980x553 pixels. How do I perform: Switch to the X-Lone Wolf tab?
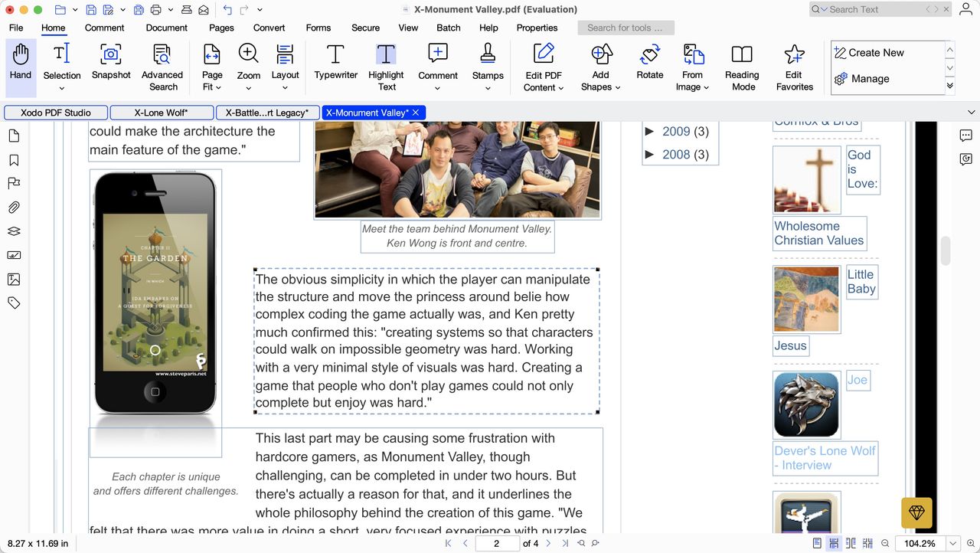click(162, 112)
